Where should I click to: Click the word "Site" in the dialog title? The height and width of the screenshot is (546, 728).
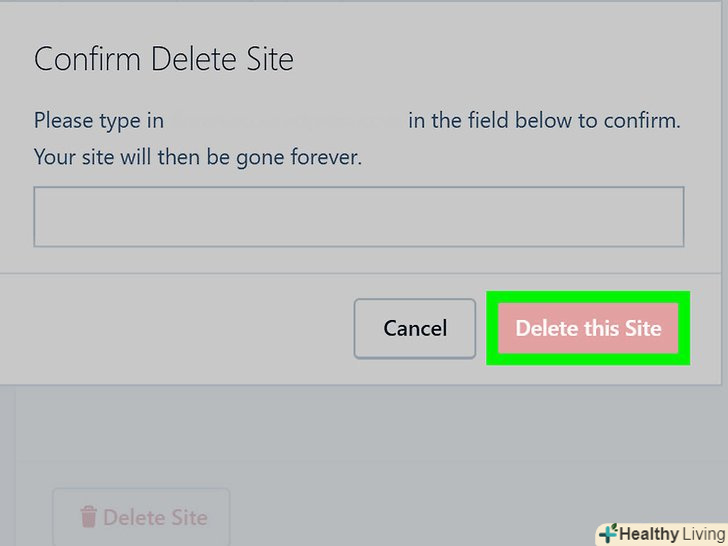(268, 59)
